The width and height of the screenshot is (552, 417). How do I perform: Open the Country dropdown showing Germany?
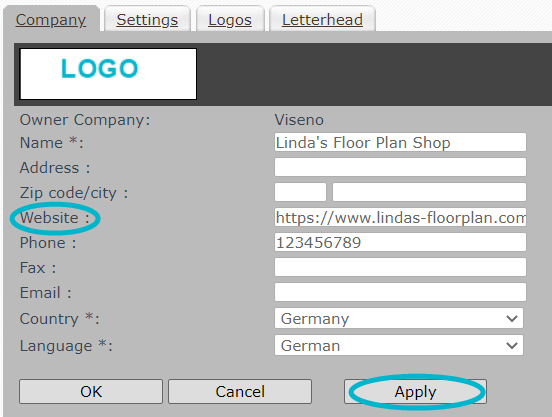(x=399, y=318)
